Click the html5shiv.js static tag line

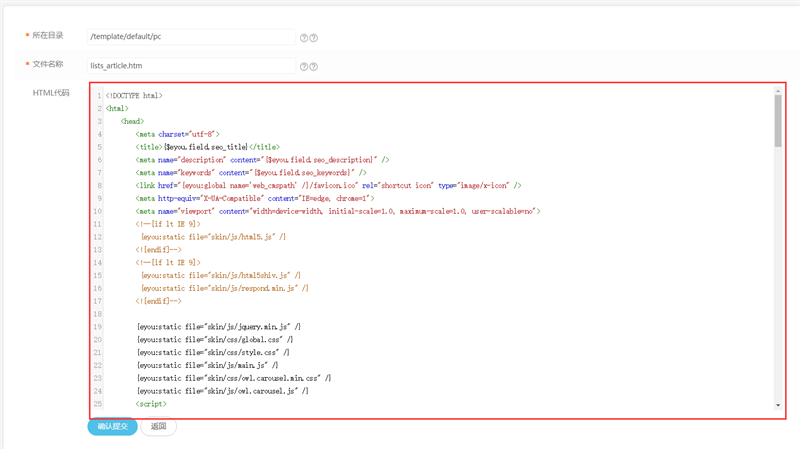(x=221, y=276)
